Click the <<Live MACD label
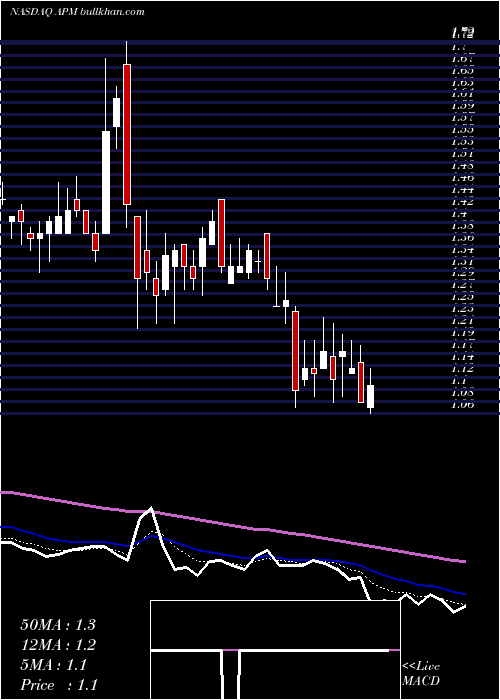 point(421,674)
